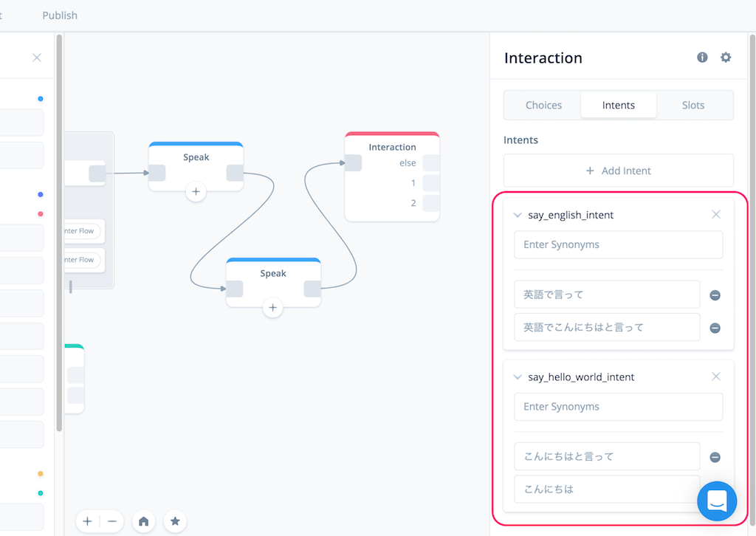This screenshot has height=536, width=756.
Task: Switch to the Choices tab
Action: 543,105
